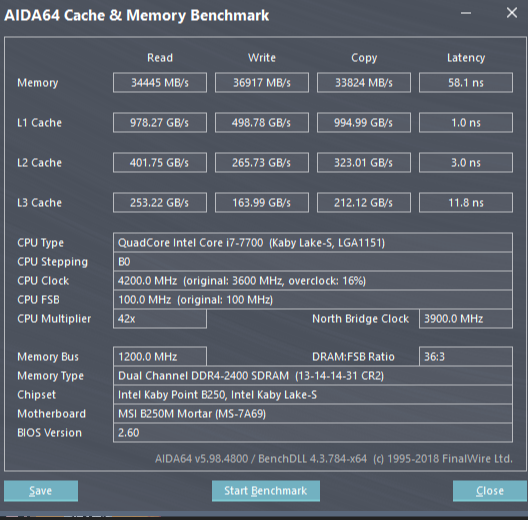
Task: Click the Memory Type label
Action: pos(51,376)
